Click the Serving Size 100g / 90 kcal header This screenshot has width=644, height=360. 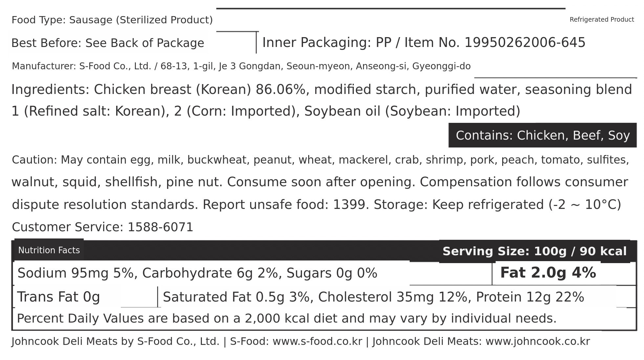[x=534, y=251]
